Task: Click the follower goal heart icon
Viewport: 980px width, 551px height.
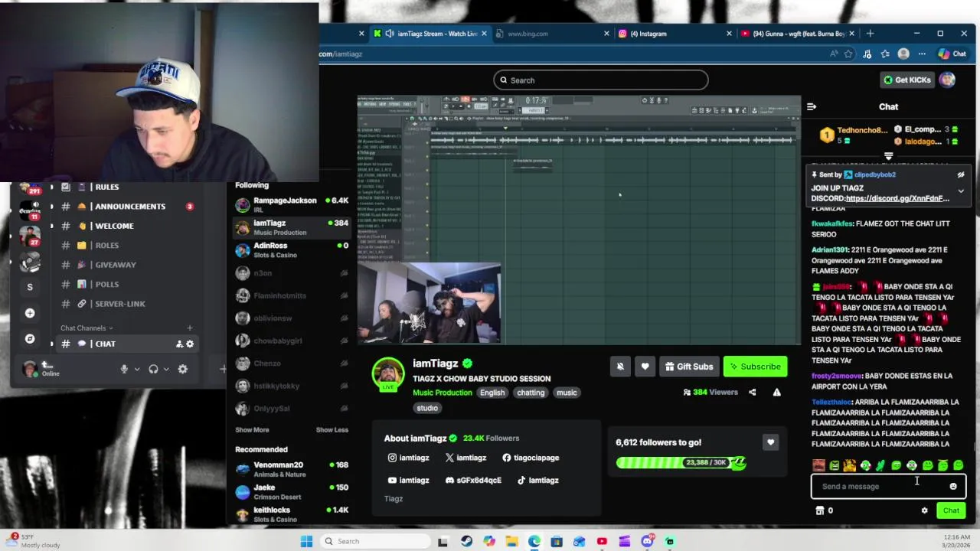Action: tap(771, 442)
